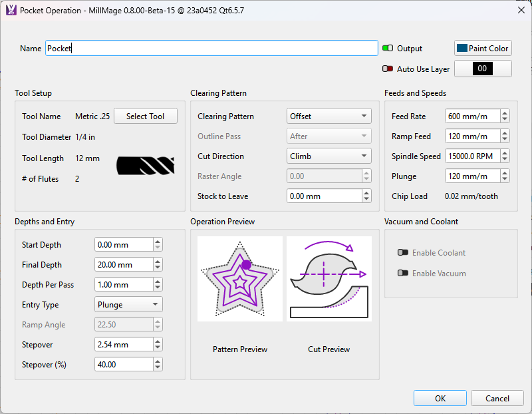Click the end mill tool image

pyautogui.click(x=146, y=166)
